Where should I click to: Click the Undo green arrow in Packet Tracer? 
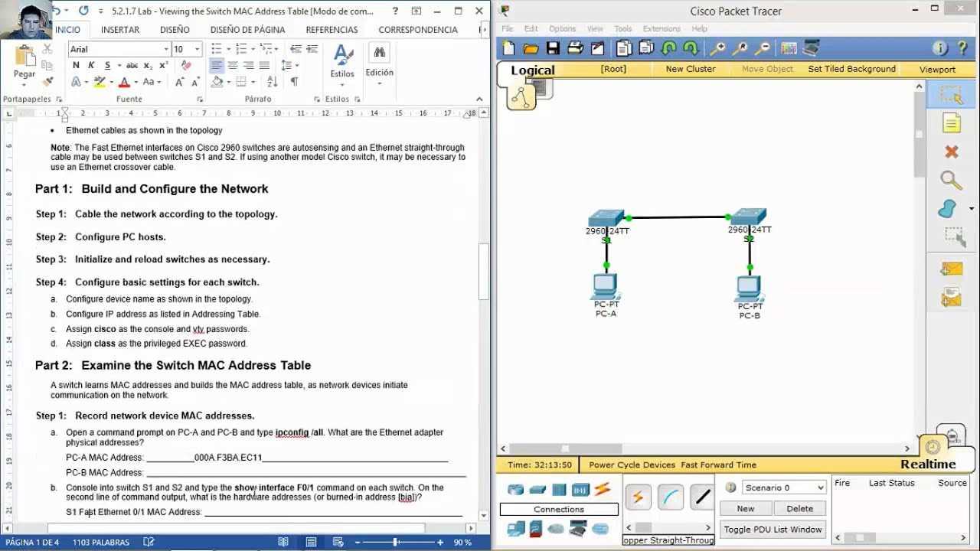tap(668, 48)
